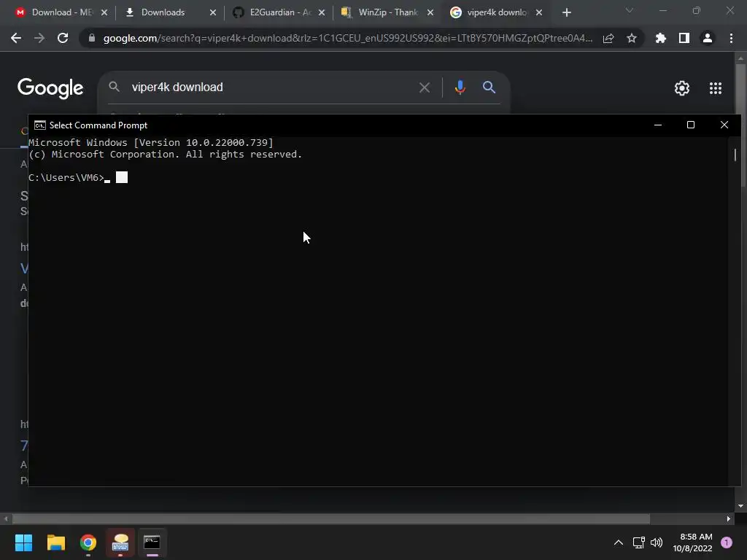The width and height of the screenshot is (747, 560).
Task: Open Windows Start menu
Action: coord(23,542)
